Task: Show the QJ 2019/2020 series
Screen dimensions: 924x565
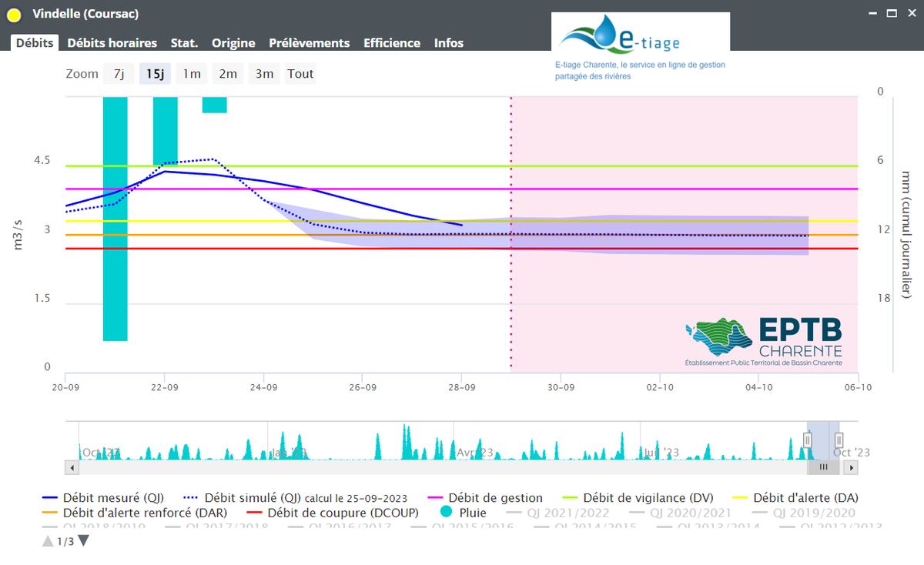Action: coord(803,513)
